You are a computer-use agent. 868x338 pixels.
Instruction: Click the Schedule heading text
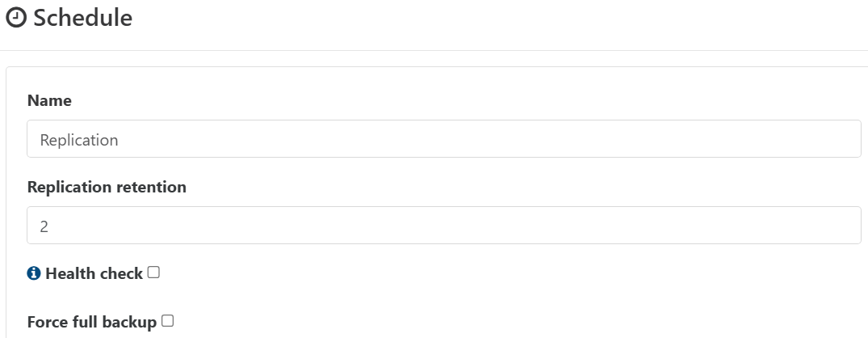82,18
